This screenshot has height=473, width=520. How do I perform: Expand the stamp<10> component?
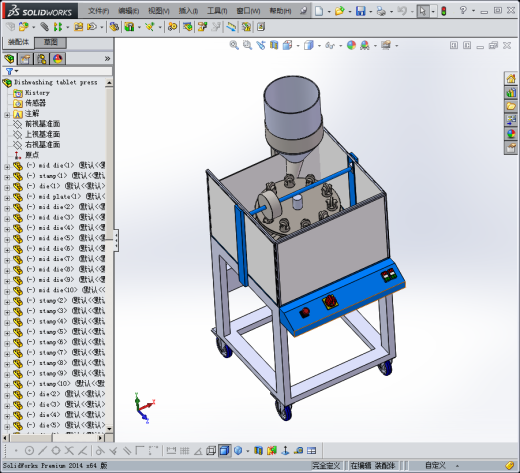tap(7, 385)
